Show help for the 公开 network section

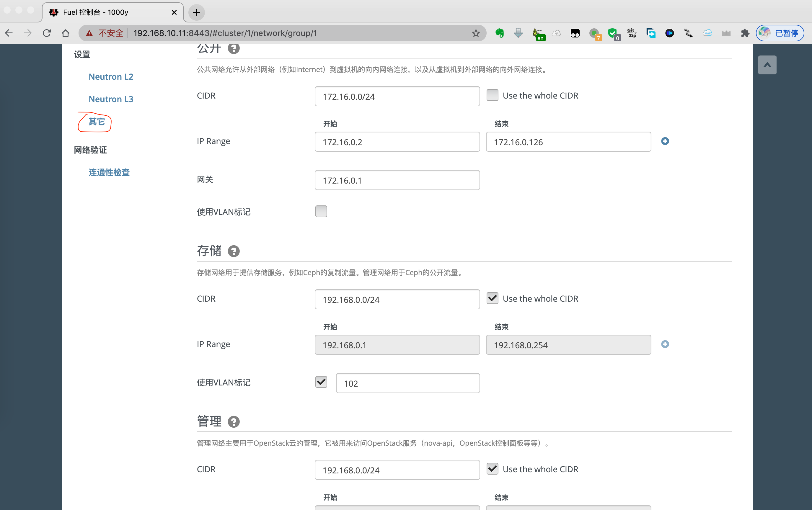click(234, 48)
